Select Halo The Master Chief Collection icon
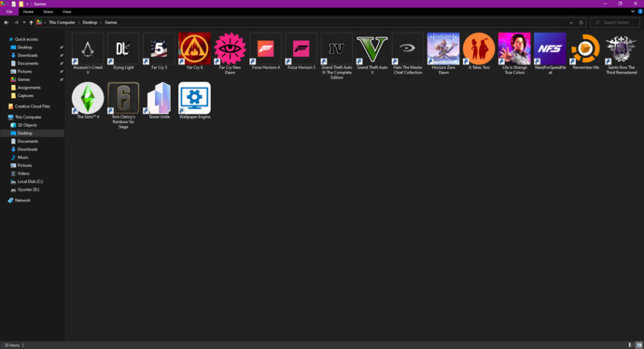 coord(408,49)
